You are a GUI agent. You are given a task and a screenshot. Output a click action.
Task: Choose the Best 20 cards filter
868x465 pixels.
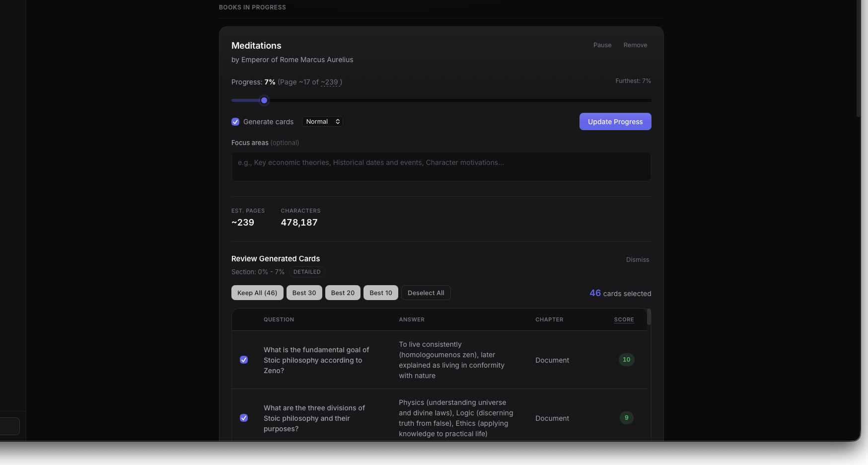[x=343, y=293]
